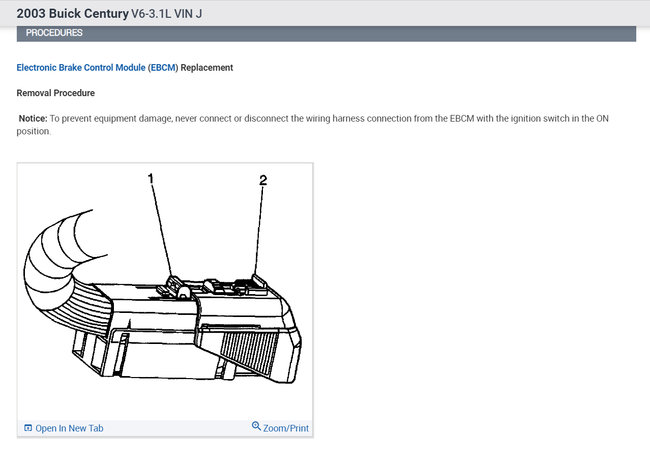The height and width of the screenshot is (461, 650).
Task: Click the Zoom/Print link
Action: click(286, 428)
